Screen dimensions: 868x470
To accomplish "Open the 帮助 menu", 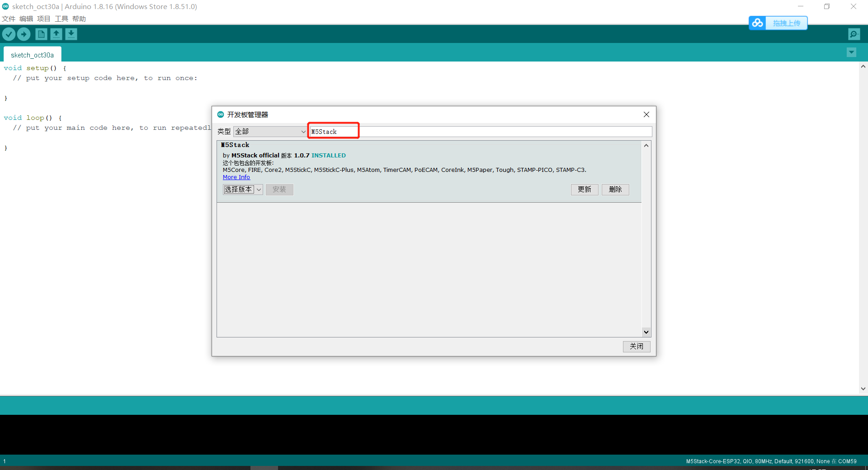I will 79,19.
